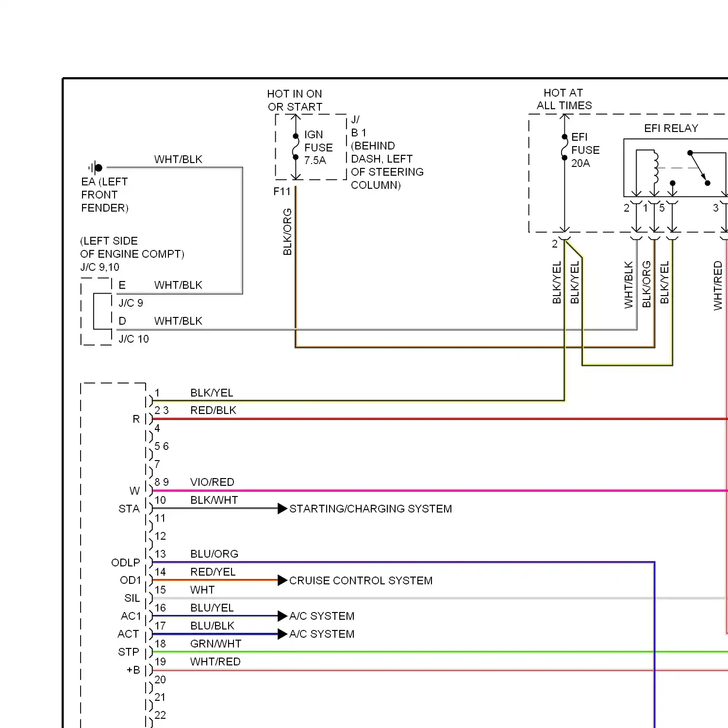Image resolution: width=728 pixels, height=728 pixels.
Task: Click the 'HOT IN ON OR START' label
Action: click(295, 100)
